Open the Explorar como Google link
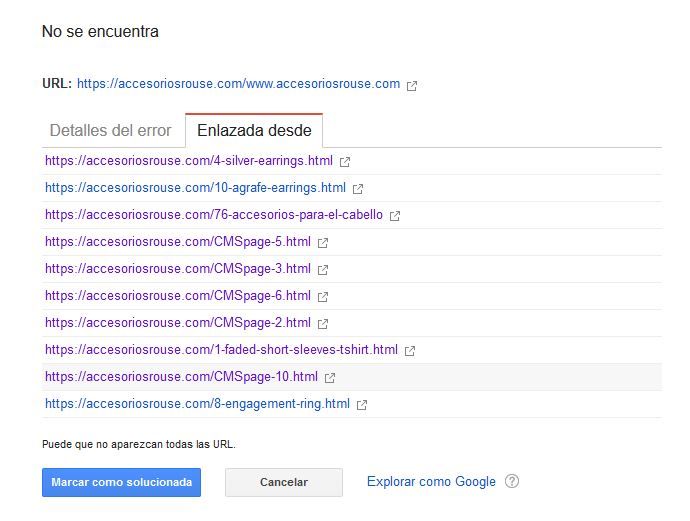Viewport: 690px width, 521px height. click(x=431, y=481)
